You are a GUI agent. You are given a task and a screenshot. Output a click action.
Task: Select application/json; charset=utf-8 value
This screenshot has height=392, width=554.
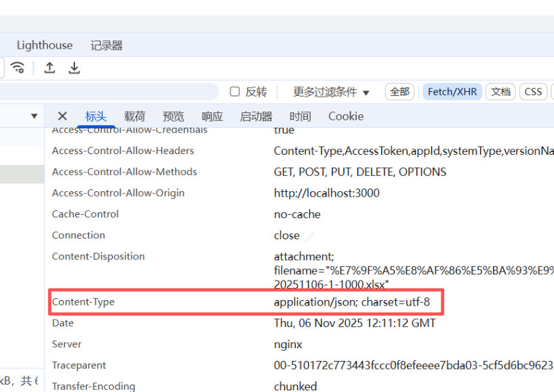tap(352, 302)
